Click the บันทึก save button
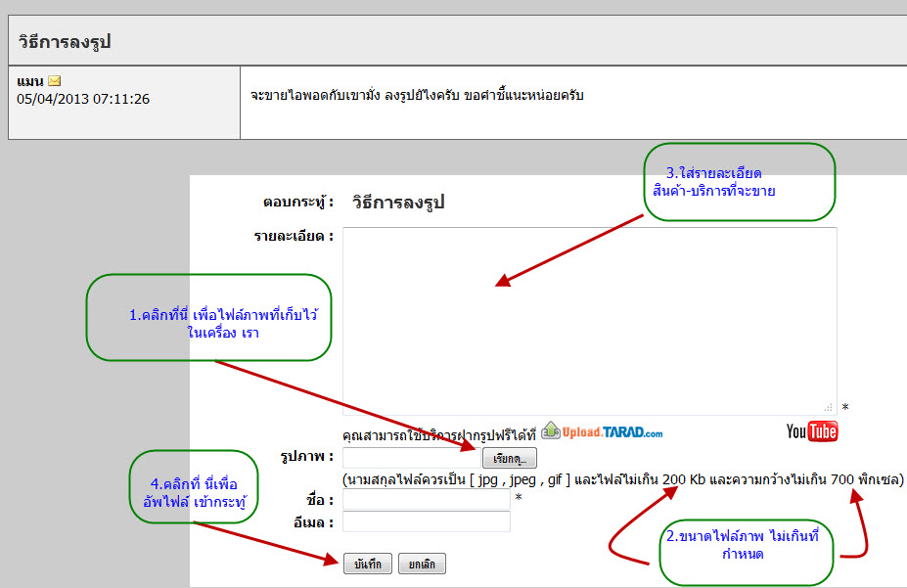This screenshot has width=907, height=588. click(x=368, y=565)
